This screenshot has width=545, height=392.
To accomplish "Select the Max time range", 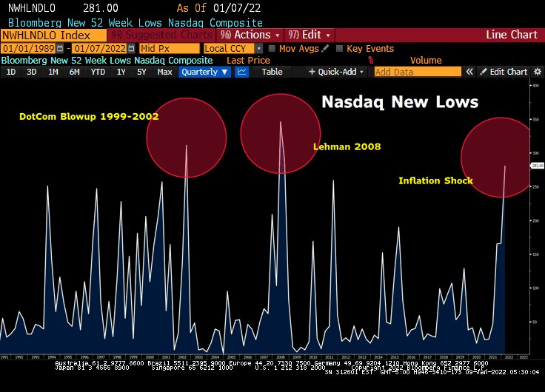I will 164,72.
